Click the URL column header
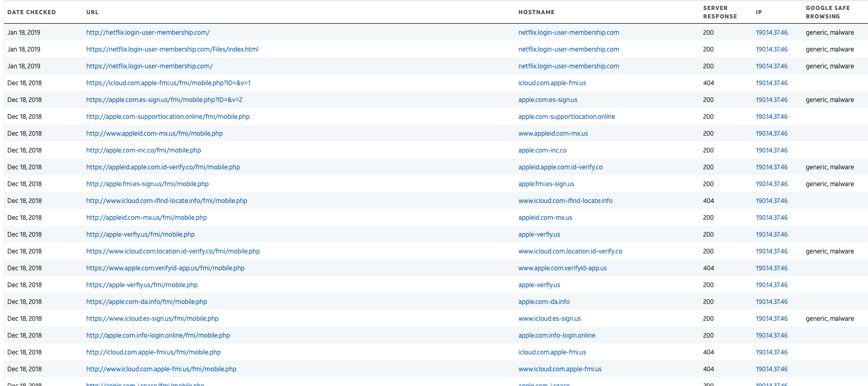 [x=92, y=12]
